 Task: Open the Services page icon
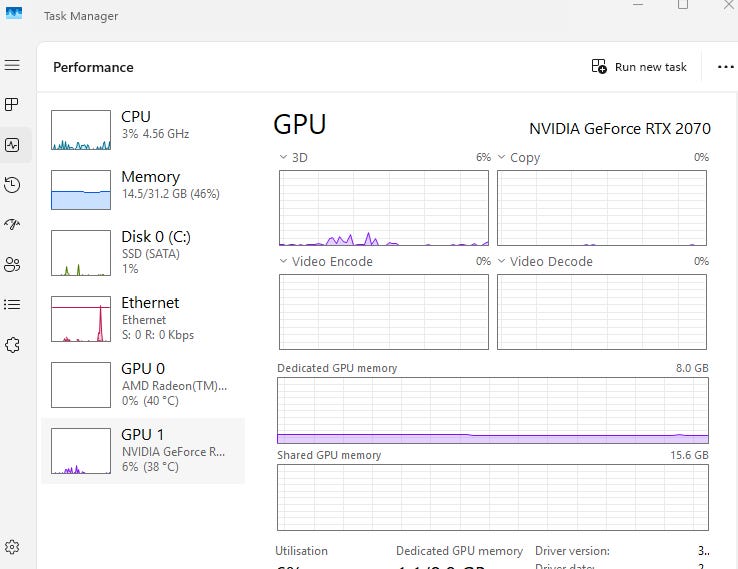[x=12, y=345]
